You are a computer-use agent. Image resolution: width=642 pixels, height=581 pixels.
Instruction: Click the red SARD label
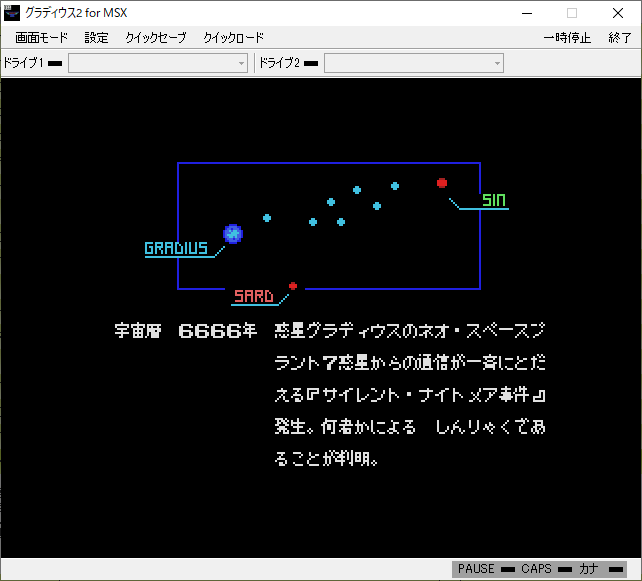(x=253, y=296)
